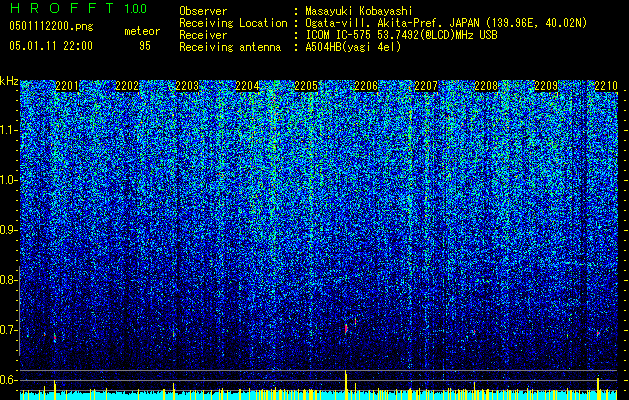Click the antenna A504HB(yagi 4el) text
Screen dimensions: 629x400
(353, 47)
